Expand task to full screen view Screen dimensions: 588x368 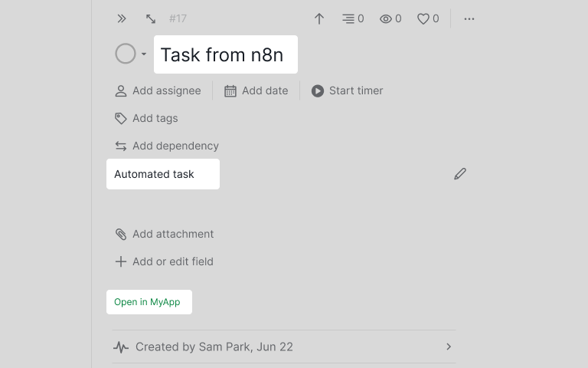click(151, 18)
